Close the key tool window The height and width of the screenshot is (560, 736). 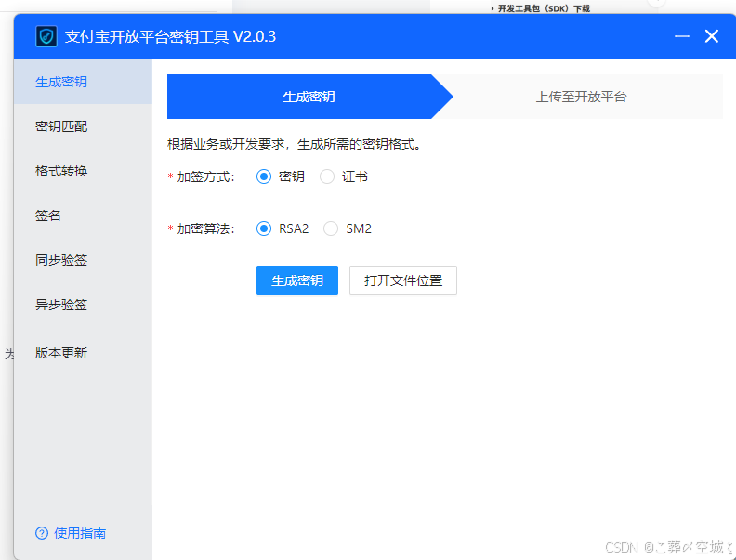click(712, 36)
